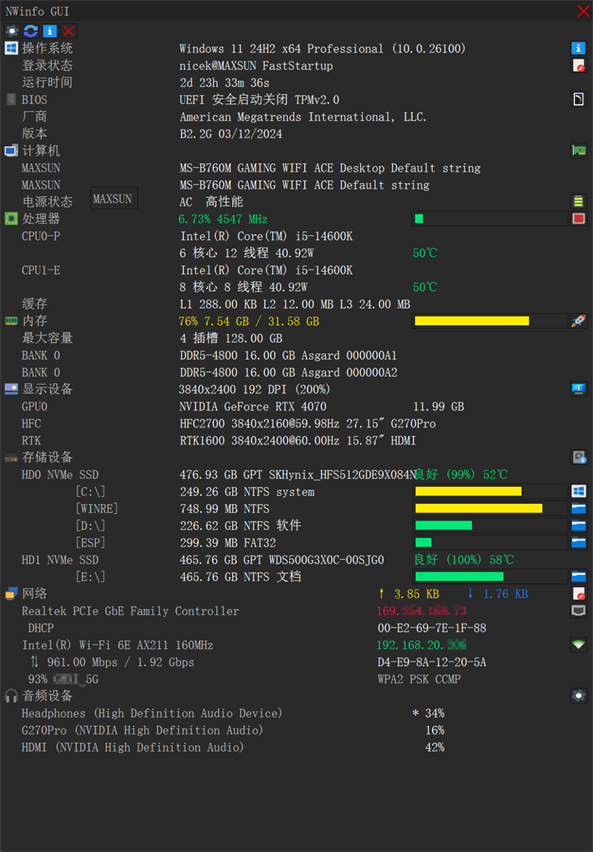Open the disk info icon on the 存储设备 row
This screenshot has height=852, width=593.
click(x=578, y=457)
